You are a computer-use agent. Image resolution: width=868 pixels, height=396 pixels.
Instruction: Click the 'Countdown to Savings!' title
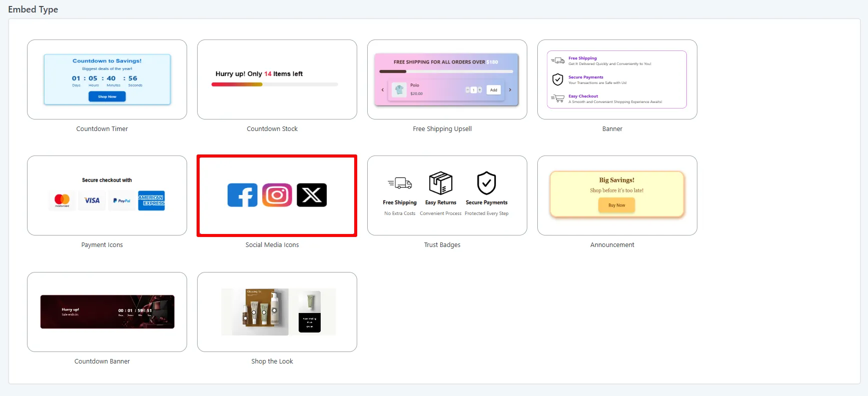pyautogui.click(x=107, y=61)
